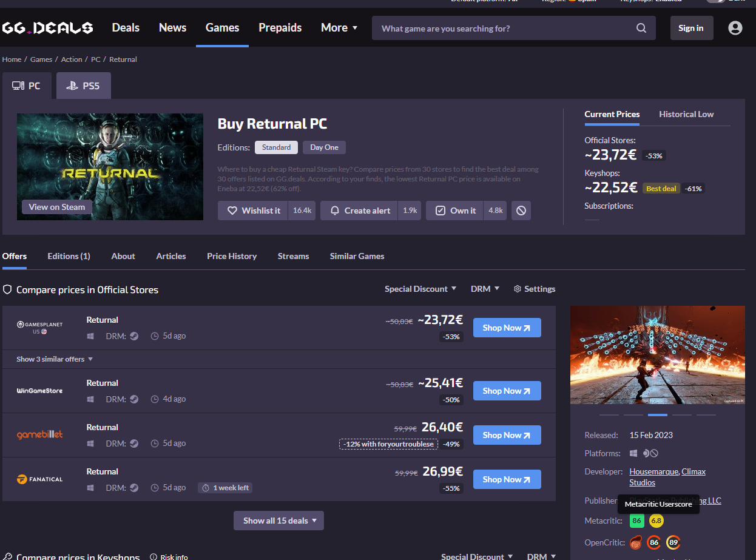Click the Risk info question icon
Image resolution: width=756 pixels, height=560 pixels.
[154, 557]
